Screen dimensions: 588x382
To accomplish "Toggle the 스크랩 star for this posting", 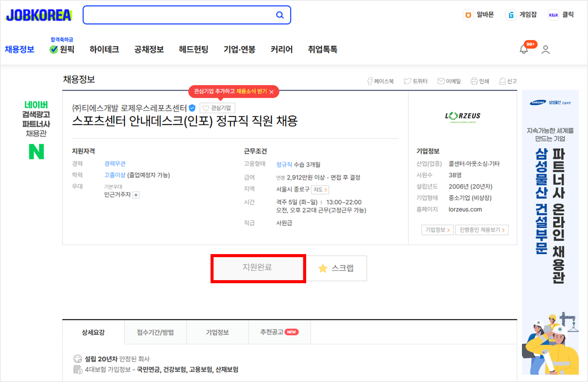I will tap(337, 268).
